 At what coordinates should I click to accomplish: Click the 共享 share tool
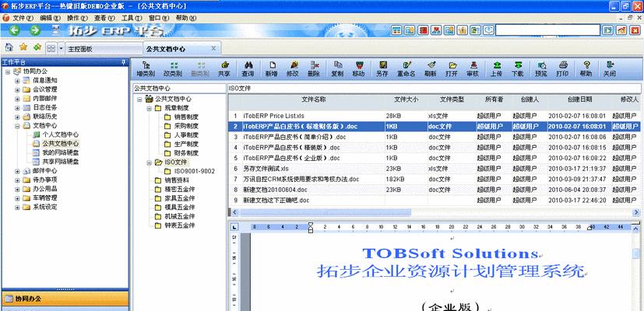click(223, 69)
